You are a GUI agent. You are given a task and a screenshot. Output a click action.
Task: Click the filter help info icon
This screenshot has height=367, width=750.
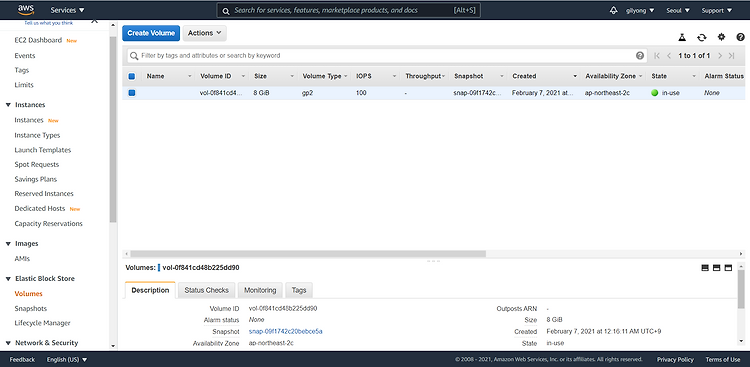click(x=640, y=56)
